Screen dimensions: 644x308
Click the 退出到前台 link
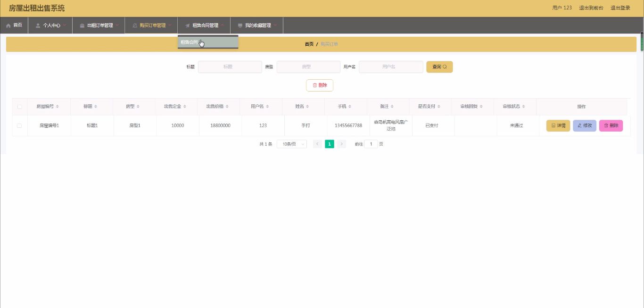tap(591, 8)
